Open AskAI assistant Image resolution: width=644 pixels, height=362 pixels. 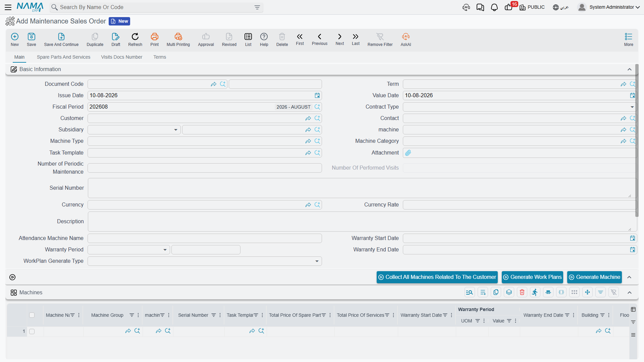pos(406,40)
